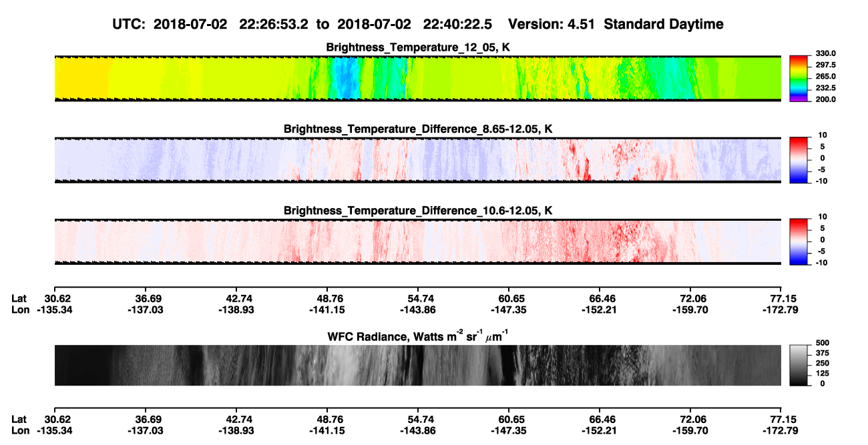Click longitude -138.93 on axis beneath WFC panel
The width and height of the screenshot is (868, 445).
(x=236, y=431)
